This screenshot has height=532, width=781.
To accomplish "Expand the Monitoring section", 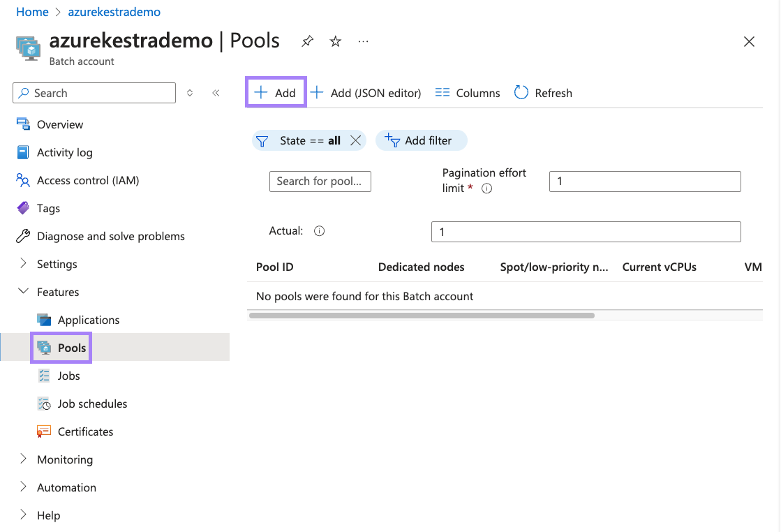I will [65, 459].
